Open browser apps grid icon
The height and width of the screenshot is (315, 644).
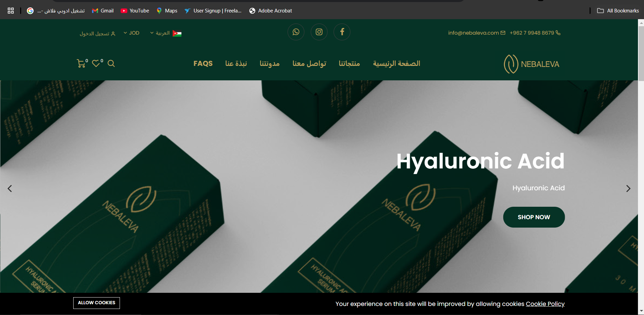pyautogui.click(x=11, y=11)
